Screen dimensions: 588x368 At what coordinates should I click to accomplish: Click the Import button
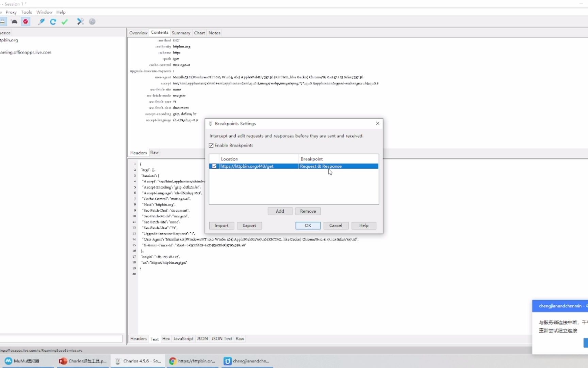tap(222, 226)
